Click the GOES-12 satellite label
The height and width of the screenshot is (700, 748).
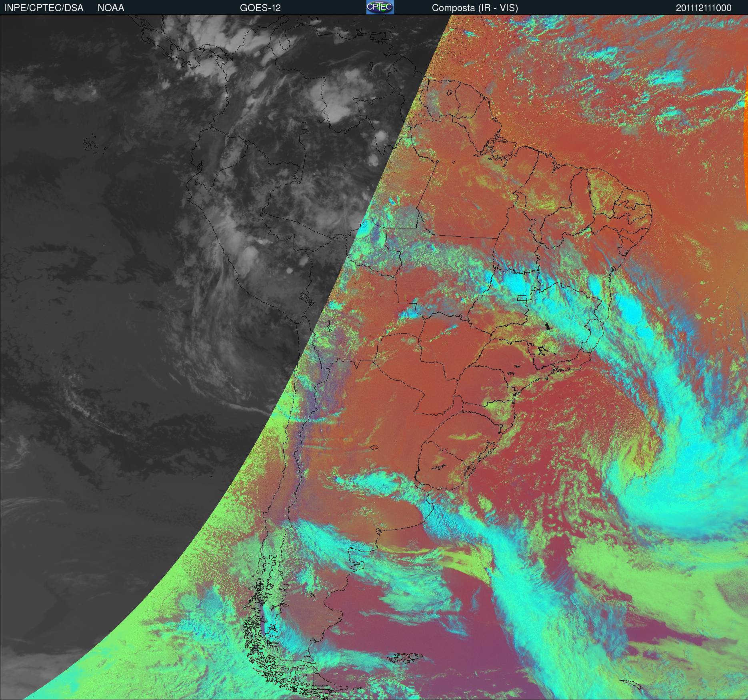coord(260,8)
